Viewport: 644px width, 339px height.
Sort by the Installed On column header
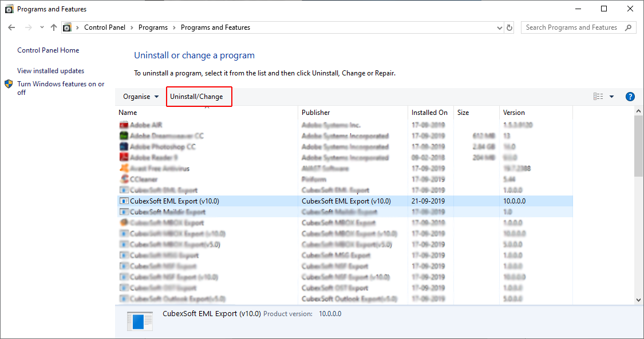click(431, 112)
